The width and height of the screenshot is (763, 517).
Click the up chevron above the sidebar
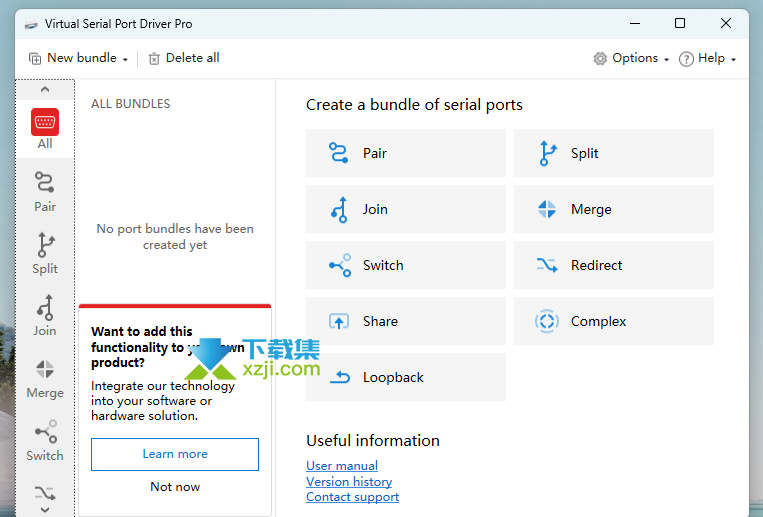[x=45, y=89]
